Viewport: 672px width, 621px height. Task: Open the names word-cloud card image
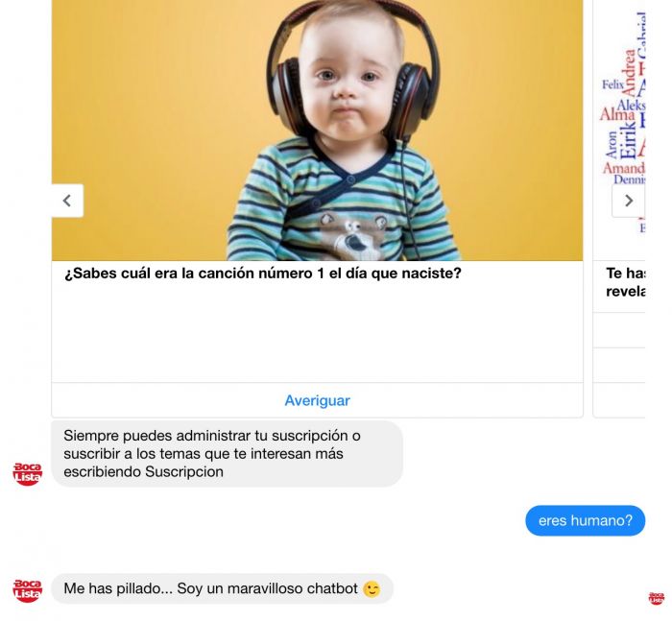(619, 130)
